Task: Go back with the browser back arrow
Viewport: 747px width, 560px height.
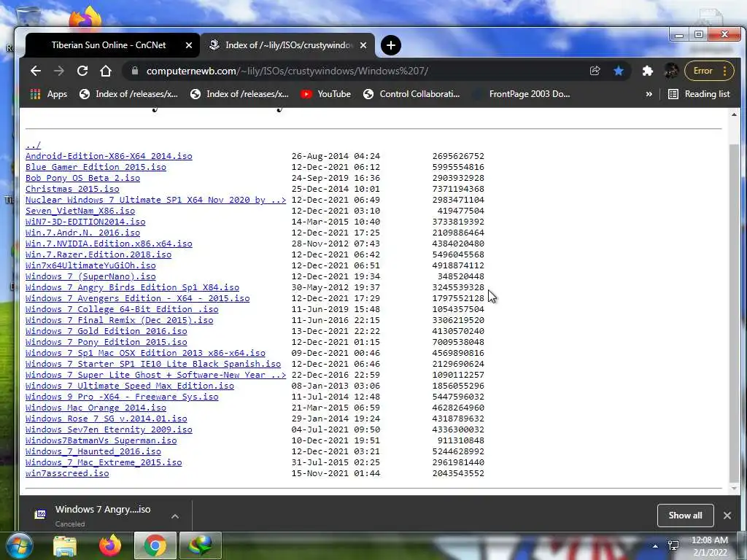Action: click(35, 71)
